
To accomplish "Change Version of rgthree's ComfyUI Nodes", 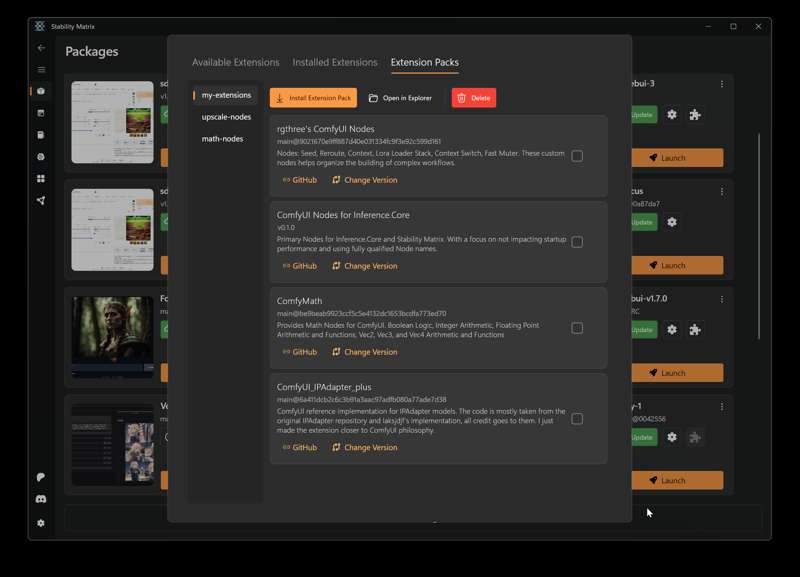I will 364,180.
